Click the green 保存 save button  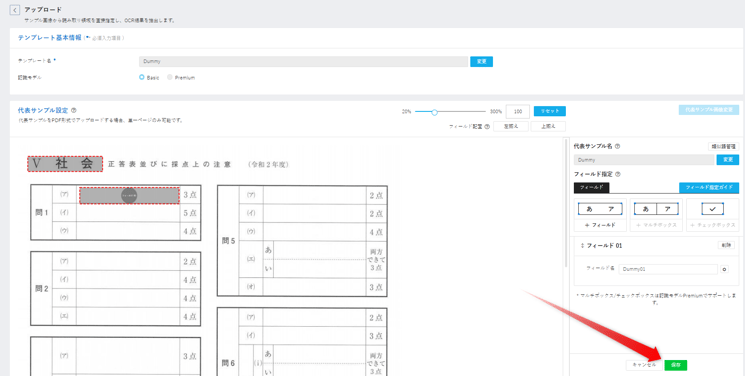pos(676,365)
